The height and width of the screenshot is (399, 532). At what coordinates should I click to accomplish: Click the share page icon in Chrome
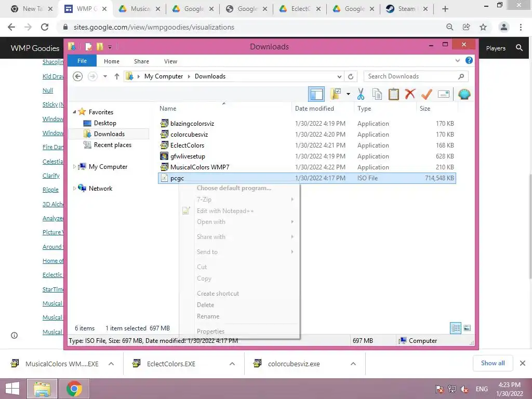[467, 27]
